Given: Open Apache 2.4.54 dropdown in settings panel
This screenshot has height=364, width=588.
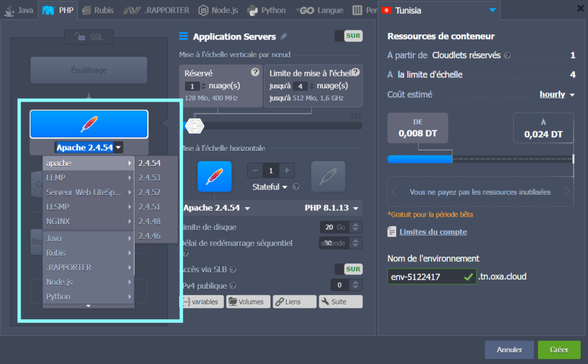Looking at the screenshot, I should pyautogui.click(x=216, y=208).
